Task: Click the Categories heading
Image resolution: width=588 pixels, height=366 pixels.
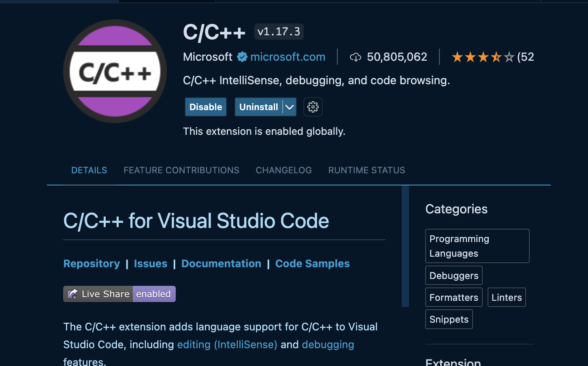Action: (456, 209)
